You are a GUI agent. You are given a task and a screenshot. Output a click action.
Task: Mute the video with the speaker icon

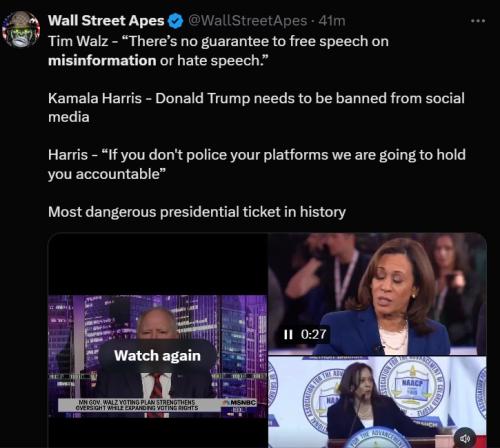(465, 438)
